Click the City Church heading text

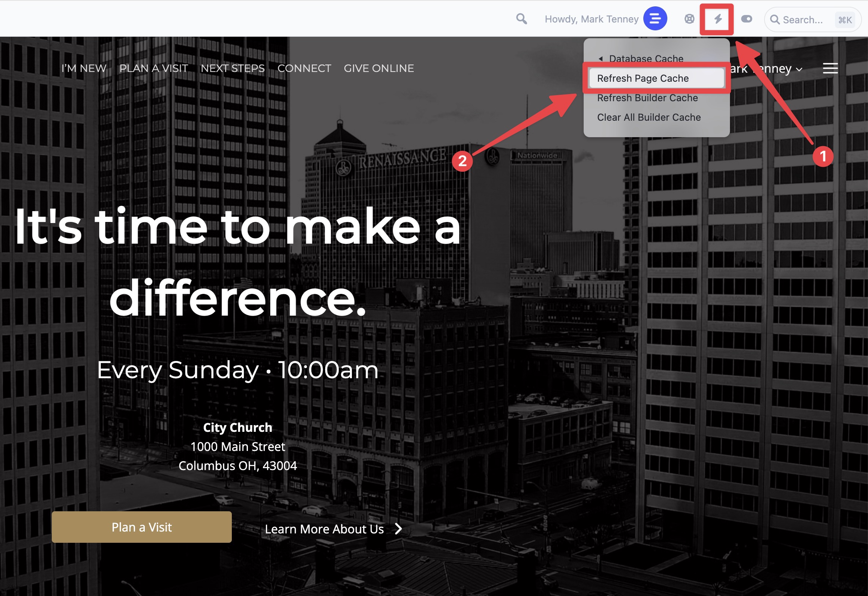(238, 427)
